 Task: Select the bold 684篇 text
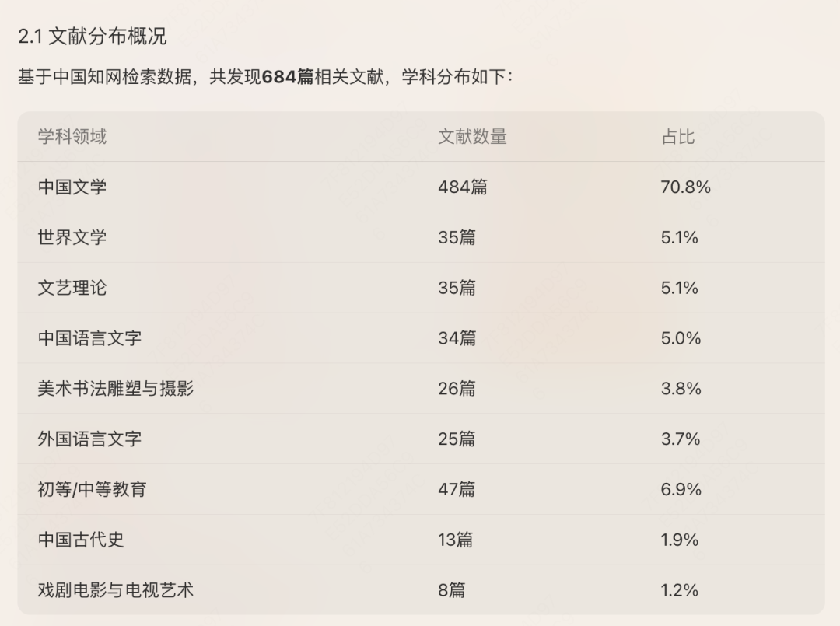(x=288, y=77)
